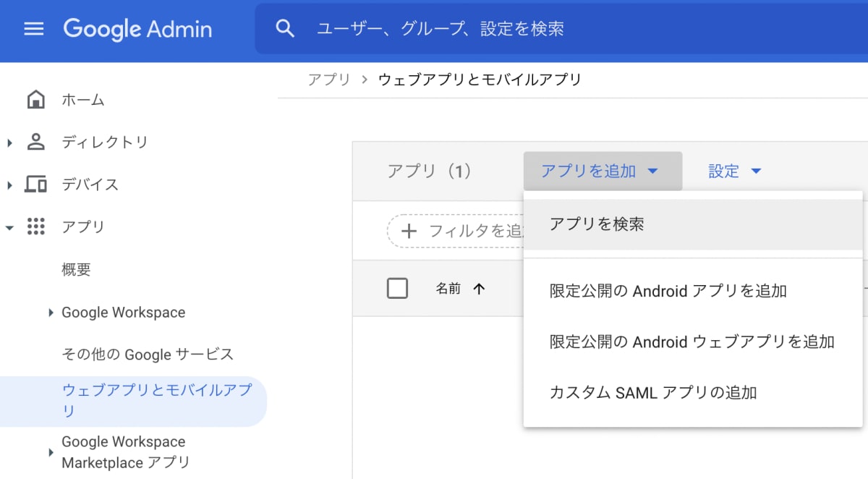Open Google Workspace under Apps
This screenshot has width=868, height=479.
[x=124, y=313]
